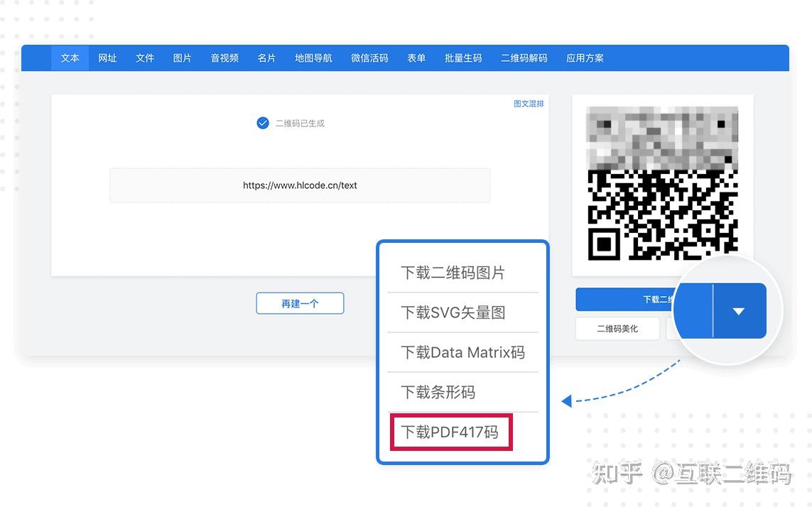Open the 微信活码 tab
Screen dimensions: 812x507
pyautogui.click(x=369, y=58)
